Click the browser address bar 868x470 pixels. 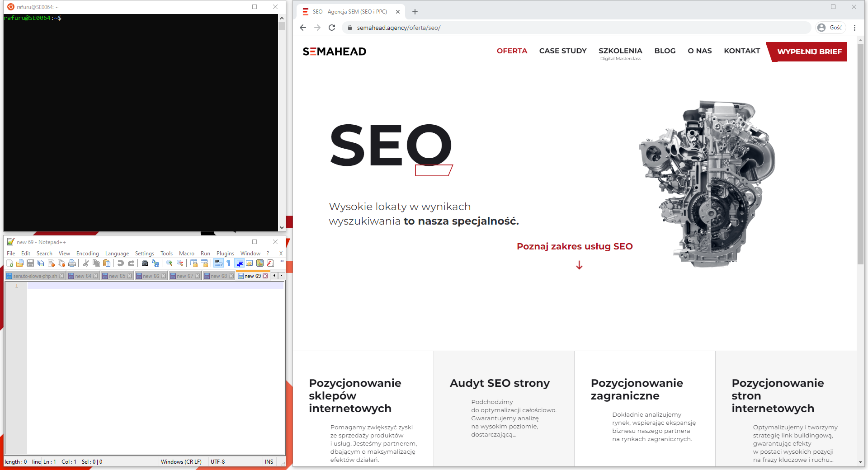576,28
